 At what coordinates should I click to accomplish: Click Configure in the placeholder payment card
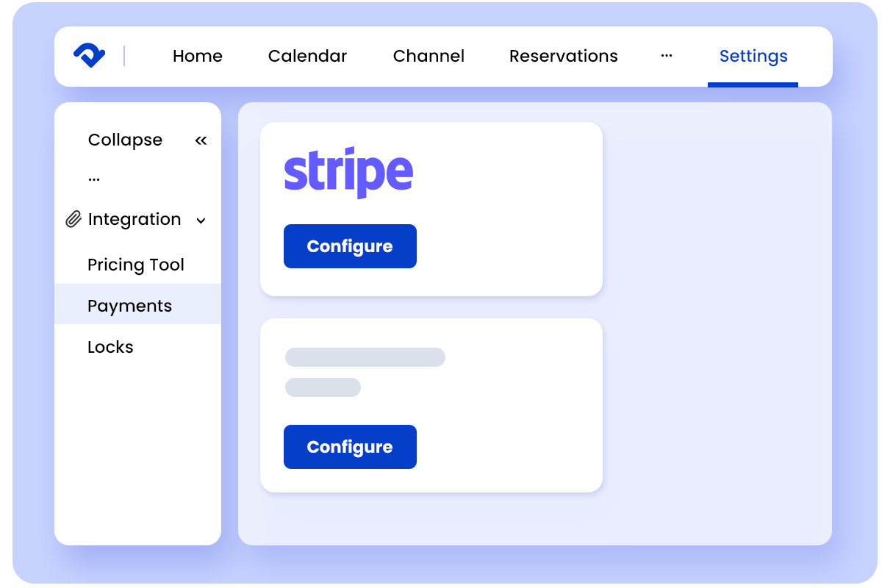[x=350, y=447]
